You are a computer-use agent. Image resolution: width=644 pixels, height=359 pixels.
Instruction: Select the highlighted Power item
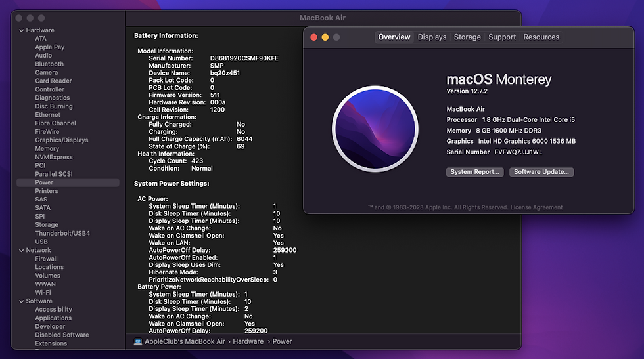coord(68,182)
